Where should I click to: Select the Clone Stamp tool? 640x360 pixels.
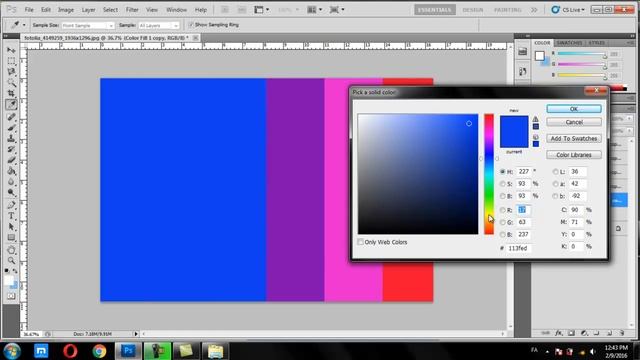pyautogui.click(x=11, y=139)
